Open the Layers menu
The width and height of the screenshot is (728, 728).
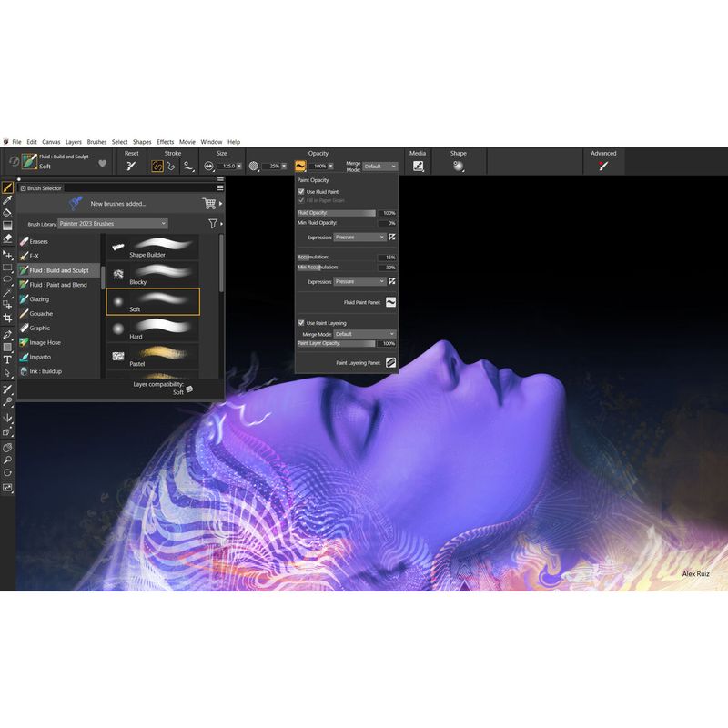pos(74,142)
